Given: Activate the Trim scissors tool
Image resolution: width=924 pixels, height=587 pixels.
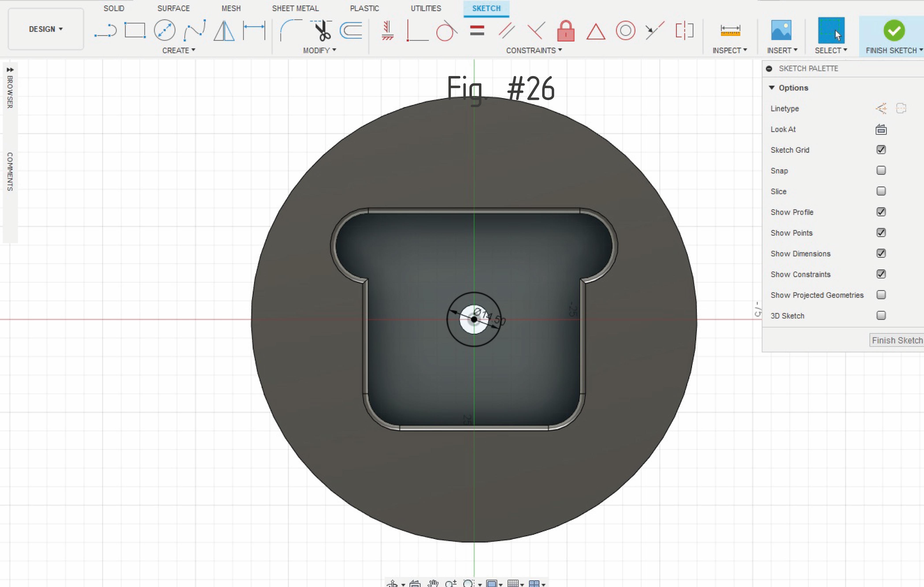Looking at the screenshot, I should [x=322, y=30].
